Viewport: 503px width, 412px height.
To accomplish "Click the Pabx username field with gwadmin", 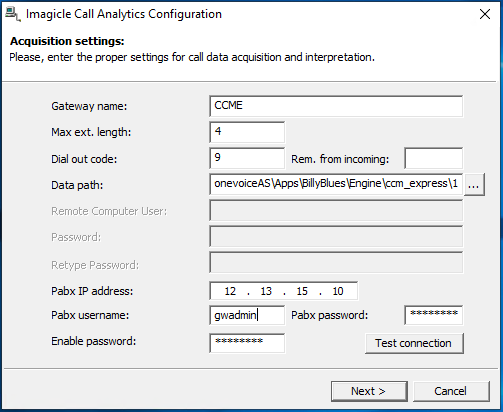I will pyautogui.click(x=247, y=315).
